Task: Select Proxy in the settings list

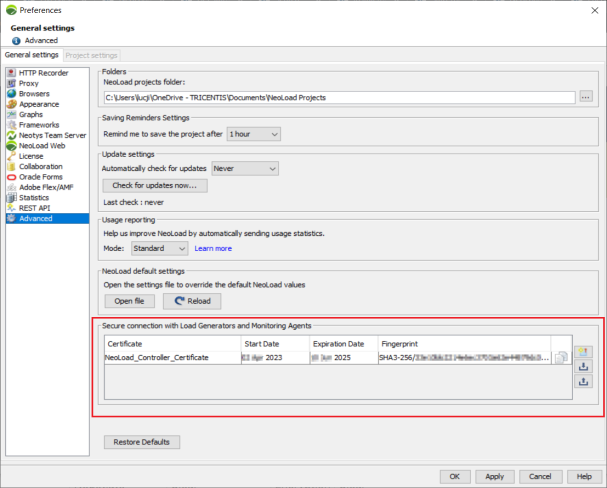Action: pyautogui.click(x=28, y=83)
